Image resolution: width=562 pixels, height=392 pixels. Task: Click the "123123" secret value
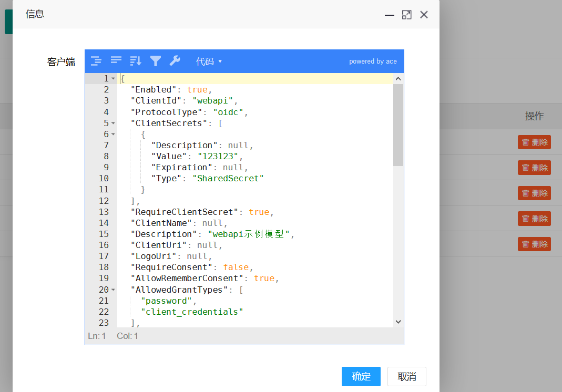click(x=218, y=156)
